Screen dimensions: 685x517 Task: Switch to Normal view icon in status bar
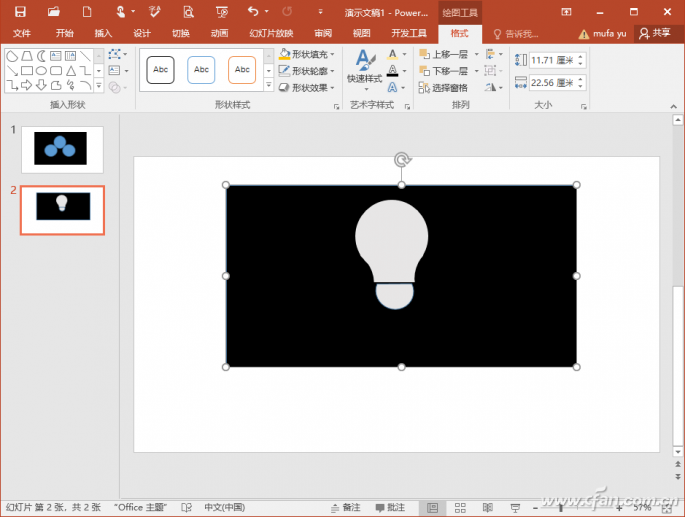432,507
